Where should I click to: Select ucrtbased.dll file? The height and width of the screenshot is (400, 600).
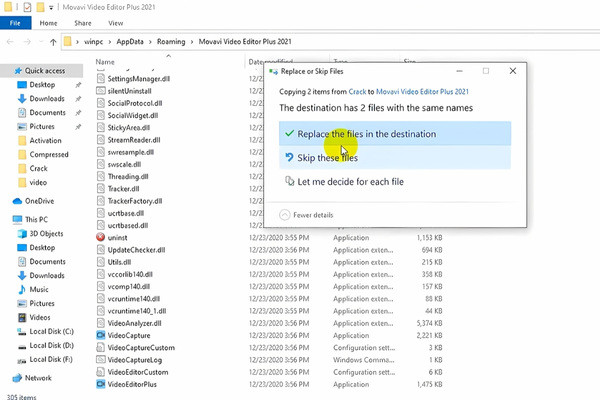pyautogui.click(x=128, y=225)
